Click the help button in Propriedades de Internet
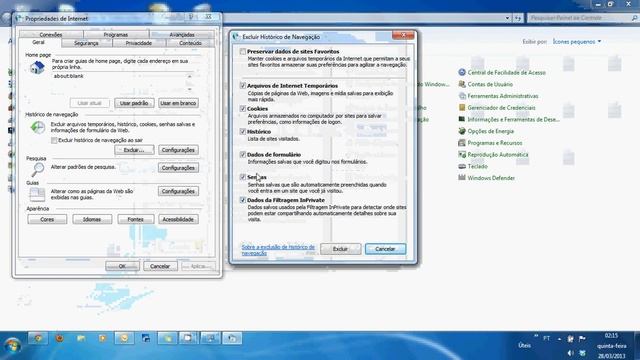The image size is (640, 360). (191, 17)
